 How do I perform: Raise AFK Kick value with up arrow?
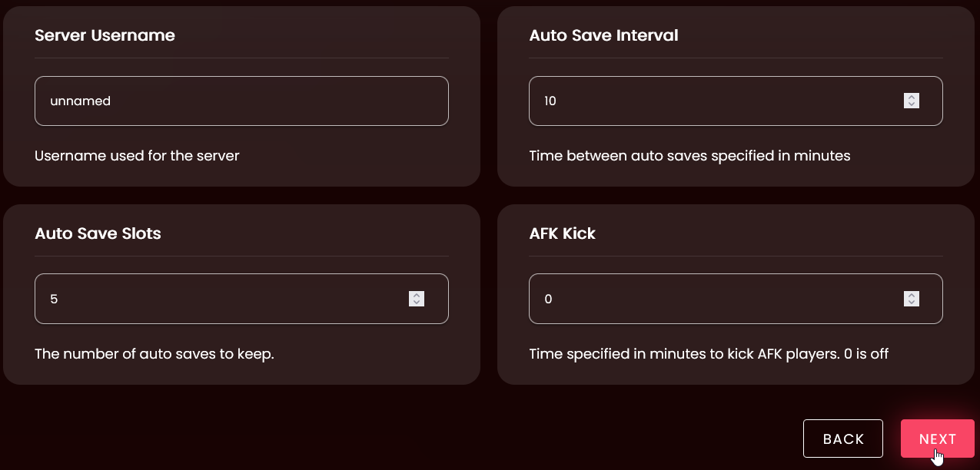tap(912, 295)
